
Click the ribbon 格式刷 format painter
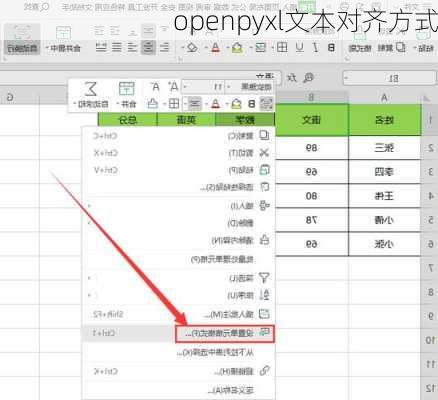[x=360, y=48]
